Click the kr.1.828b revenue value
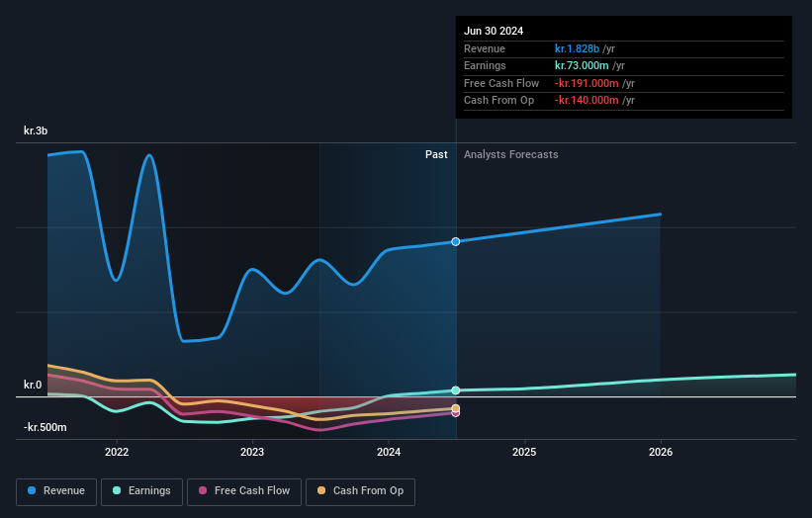 (577, 48)
